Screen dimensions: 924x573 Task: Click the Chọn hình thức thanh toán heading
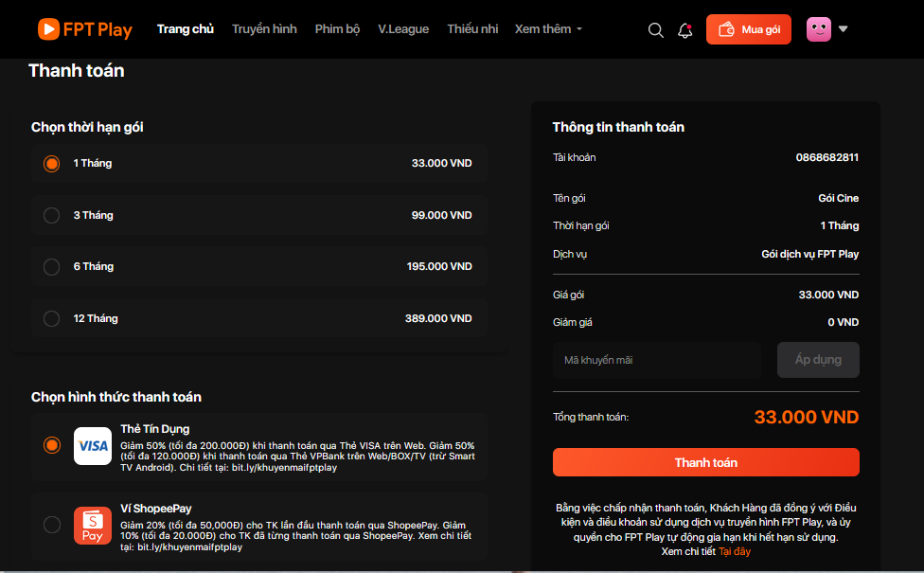(x=116, y=397)
